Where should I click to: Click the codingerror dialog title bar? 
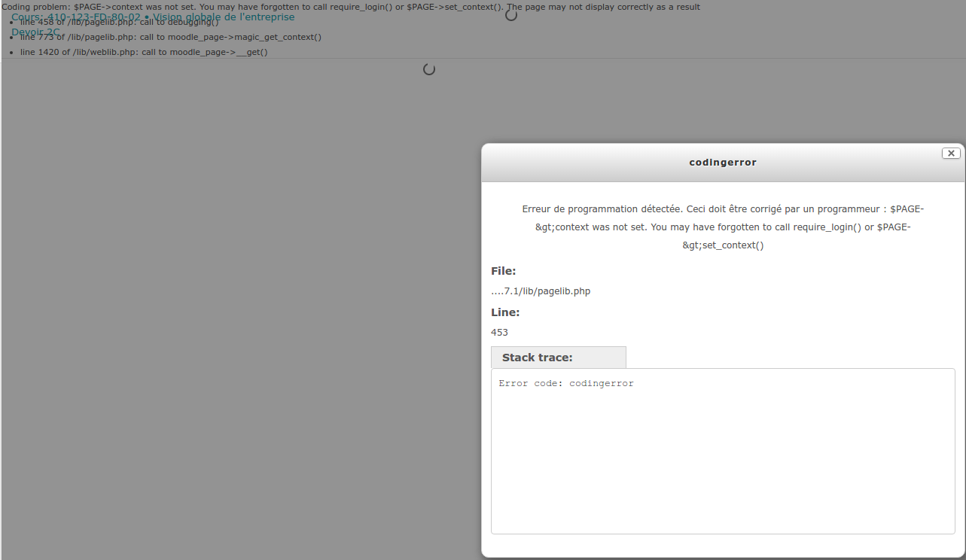[x=722, y=163]
